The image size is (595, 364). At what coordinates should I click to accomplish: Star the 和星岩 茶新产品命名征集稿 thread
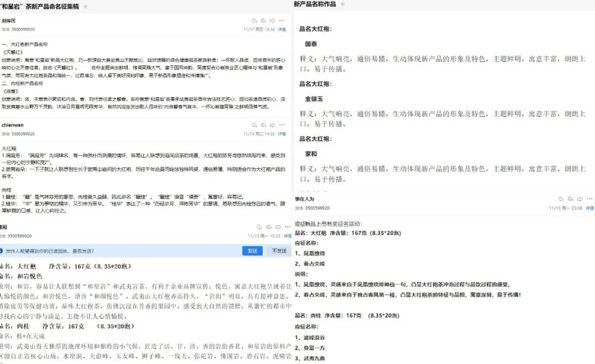tap(85, 7)
